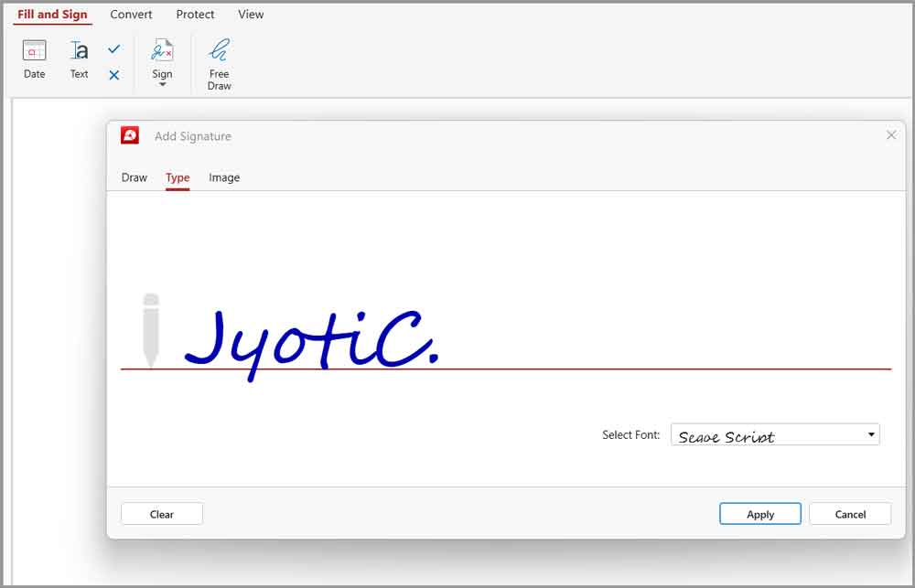Switch to the Draw signature tab

pyautogui.click(x=135, y=177)
